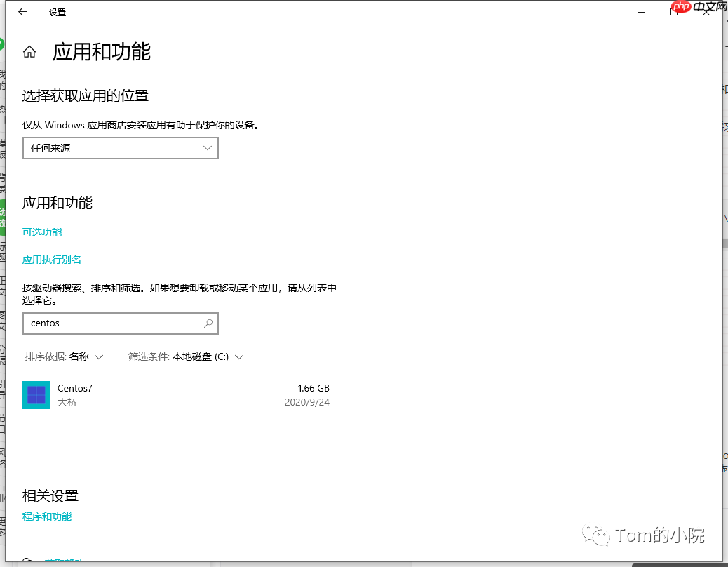Select the home icon to open Settings homepage

pos(28,51)
